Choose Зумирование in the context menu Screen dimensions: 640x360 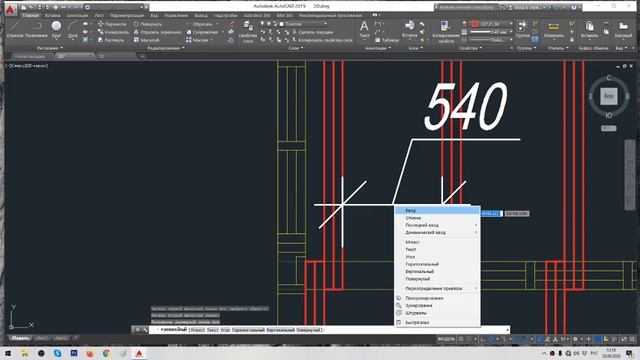coord(437,305)
